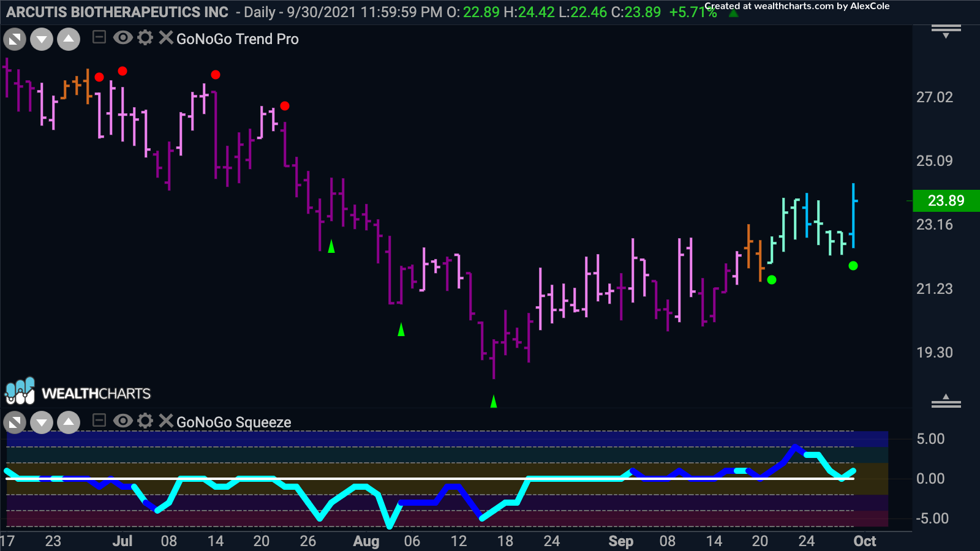Move GoNoGo Squeeze pane down
Viewport: 980px width, 551px height.
[42, 422]
